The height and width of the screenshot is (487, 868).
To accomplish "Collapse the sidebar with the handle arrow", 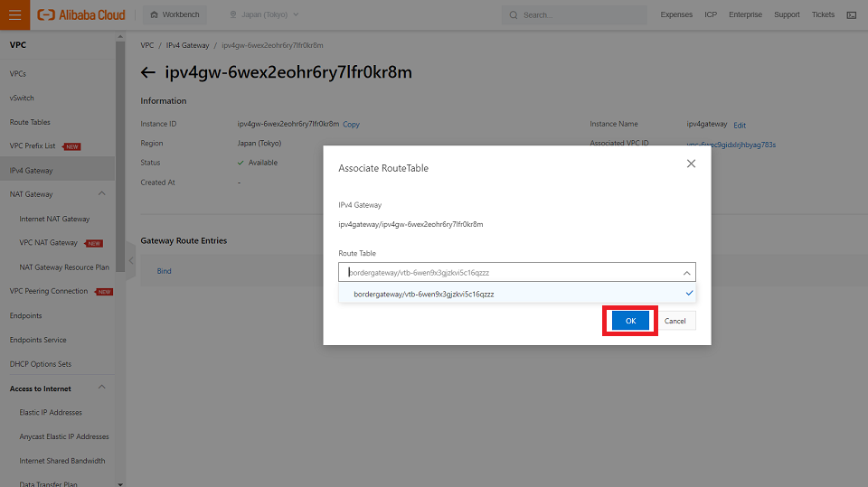I will 130,260.
